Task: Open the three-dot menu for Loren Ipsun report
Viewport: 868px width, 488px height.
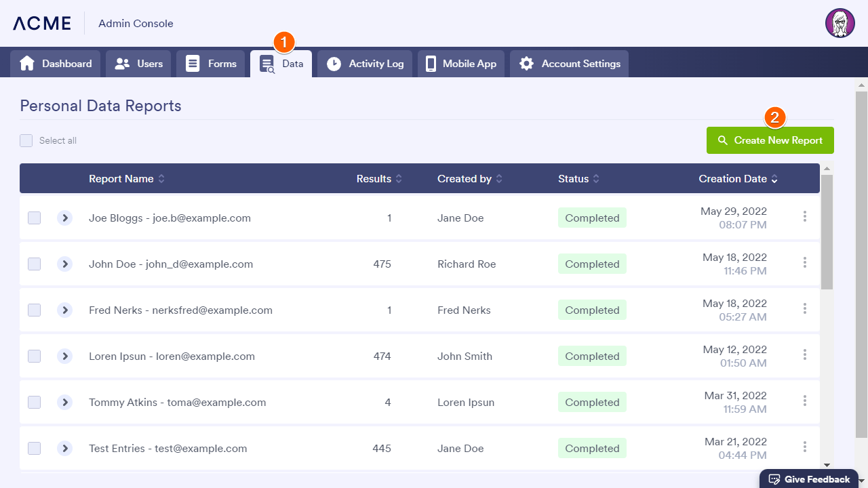Action: 805,355
